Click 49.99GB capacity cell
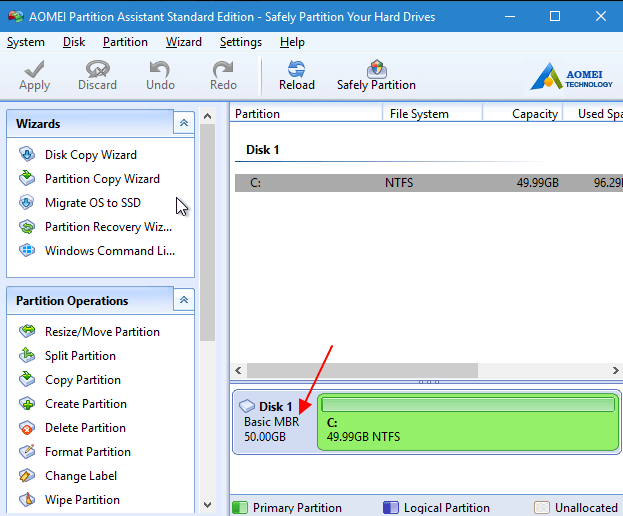Image resolution: width=623 pixels, height=516 pixels. [538, 183]
